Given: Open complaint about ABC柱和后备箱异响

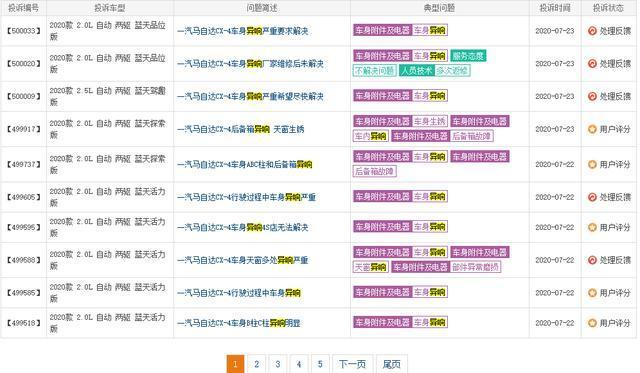Looking at the screenshot, I should pyautogui.click(x=244, y=164).
